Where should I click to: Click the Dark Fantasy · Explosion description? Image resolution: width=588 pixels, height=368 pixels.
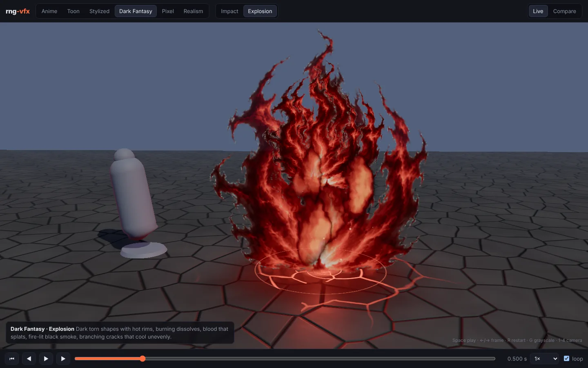120,333
